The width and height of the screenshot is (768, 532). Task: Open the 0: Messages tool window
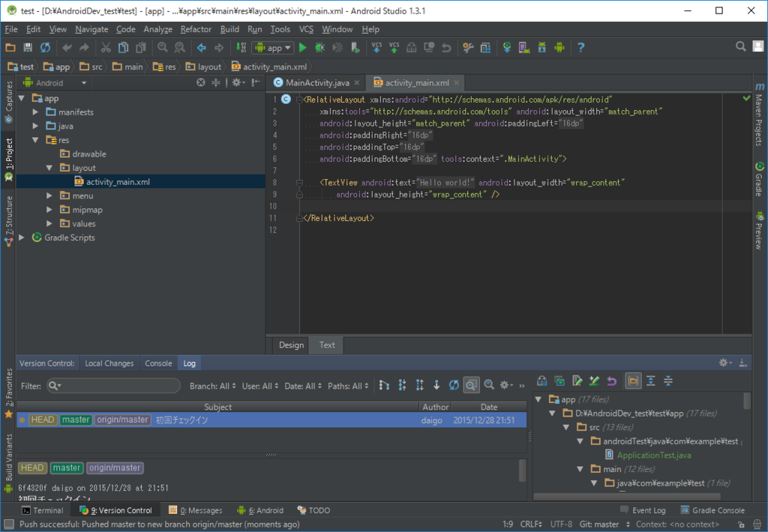195,510
